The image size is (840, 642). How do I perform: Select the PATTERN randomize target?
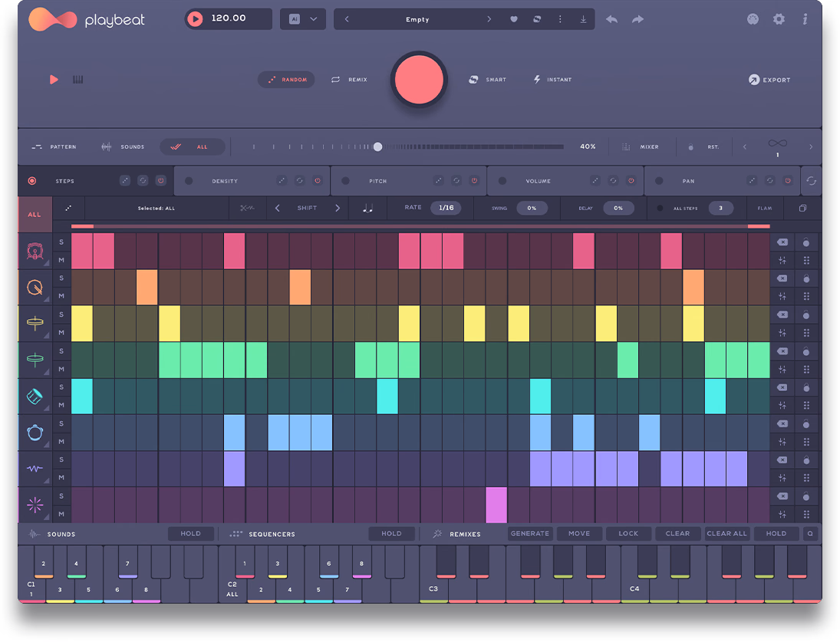[x=54, y=147]
